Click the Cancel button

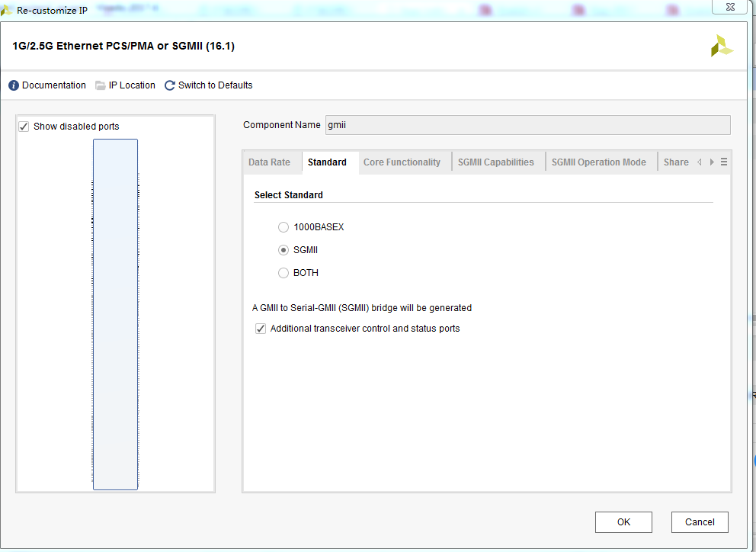point(700,522)
